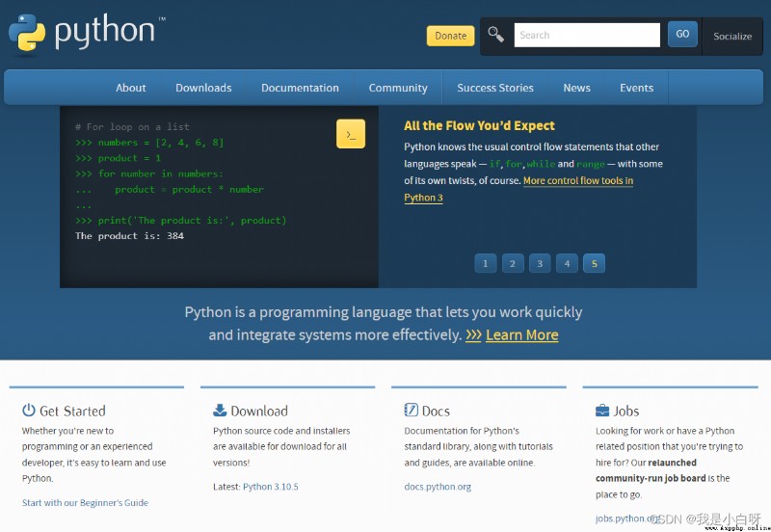This screenshot has height=532, width=771.
Task: Switch to slide 2
Action: coord(513,263)
